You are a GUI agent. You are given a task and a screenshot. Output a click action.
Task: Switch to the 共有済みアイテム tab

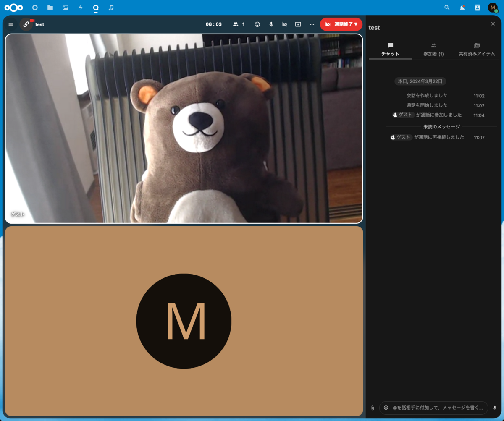click(x=477, y=50)
